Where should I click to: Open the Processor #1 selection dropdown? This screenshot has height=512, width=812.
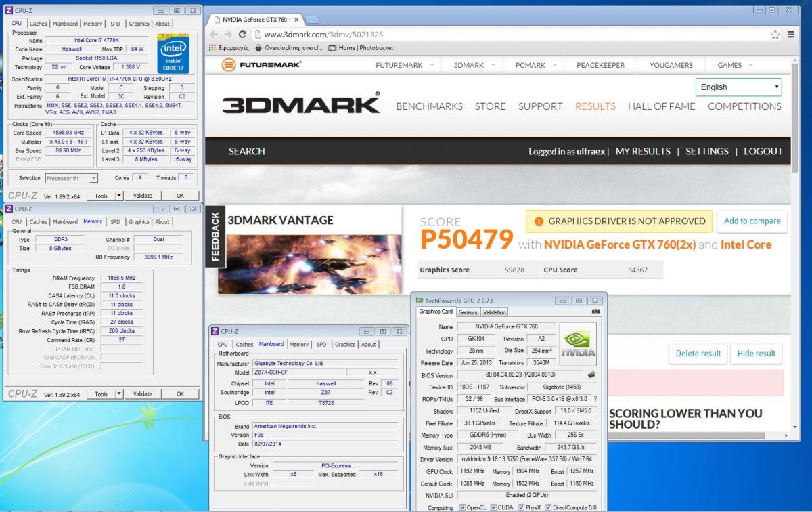[x=72, y=178]
